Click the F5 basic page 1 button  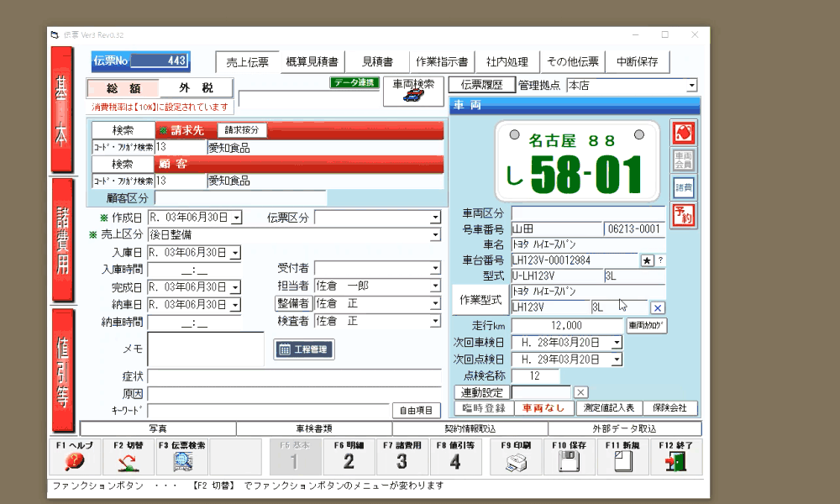pyautogui.click(x=295, y=457)
